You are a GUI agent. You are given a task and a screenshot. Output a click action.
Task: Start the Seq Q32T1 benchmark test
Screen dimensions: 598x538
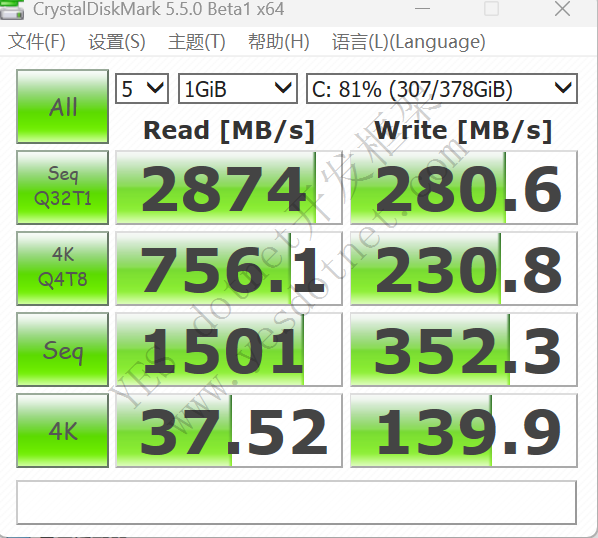pyautogui.click(x=63, y=187)
